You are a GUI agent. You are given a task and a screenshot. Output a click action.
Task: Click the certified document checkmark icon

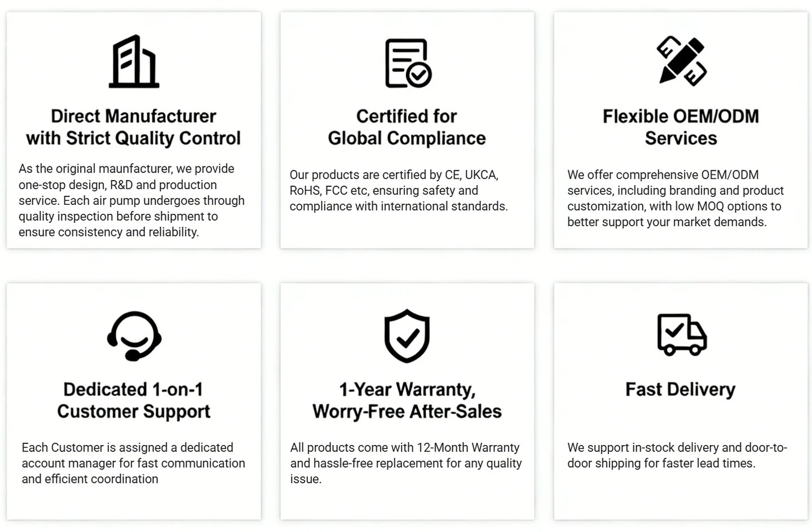pos(408,63)
